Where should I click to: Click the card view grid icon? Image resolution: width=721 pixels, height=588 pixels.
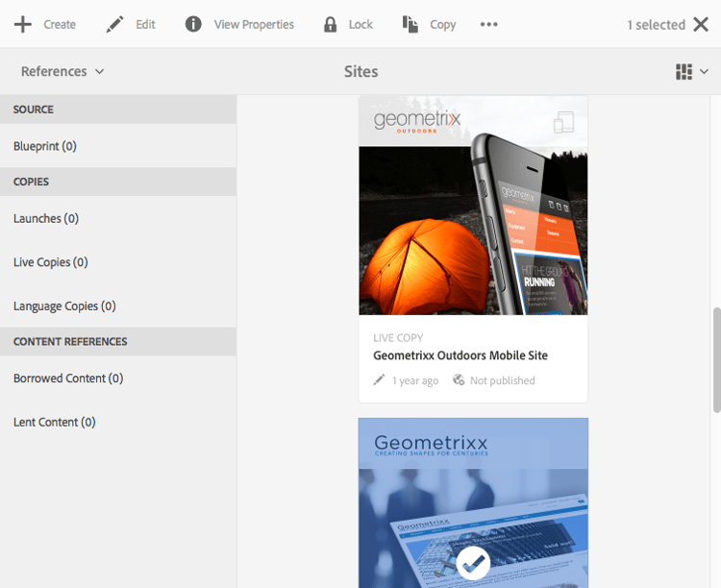684,72
